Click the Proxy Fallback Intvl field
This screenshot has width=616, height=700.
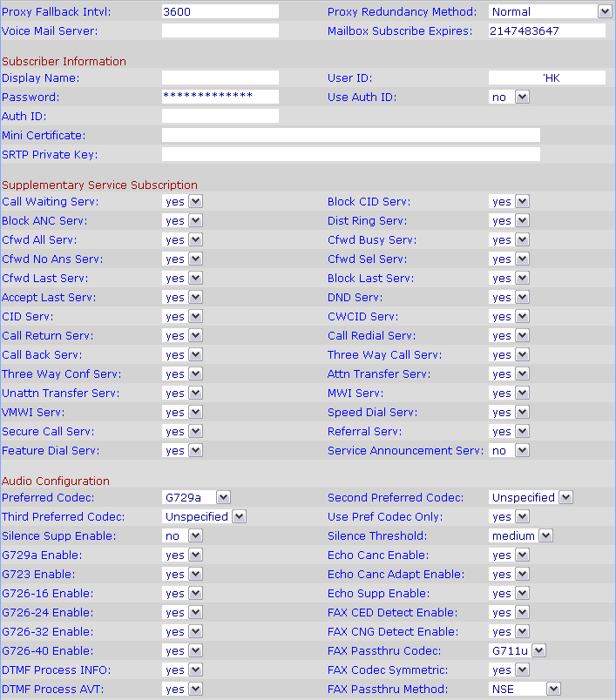coord(220,11)
